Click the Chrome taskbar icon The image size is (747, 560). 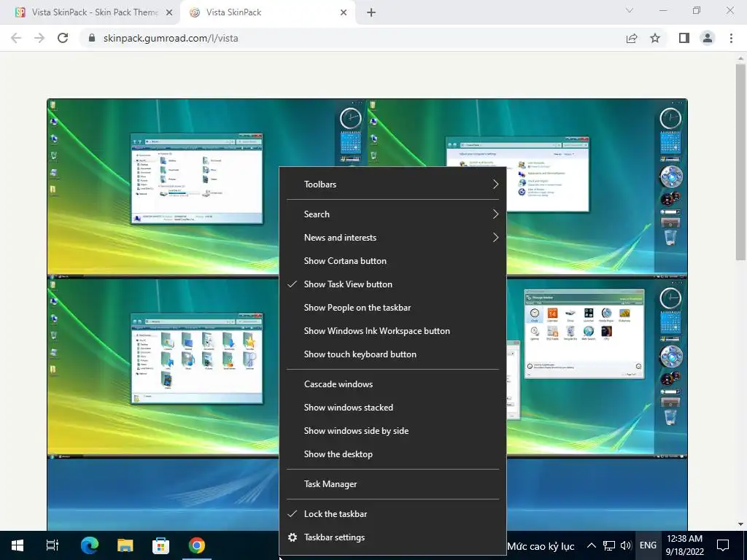(196, 545)
